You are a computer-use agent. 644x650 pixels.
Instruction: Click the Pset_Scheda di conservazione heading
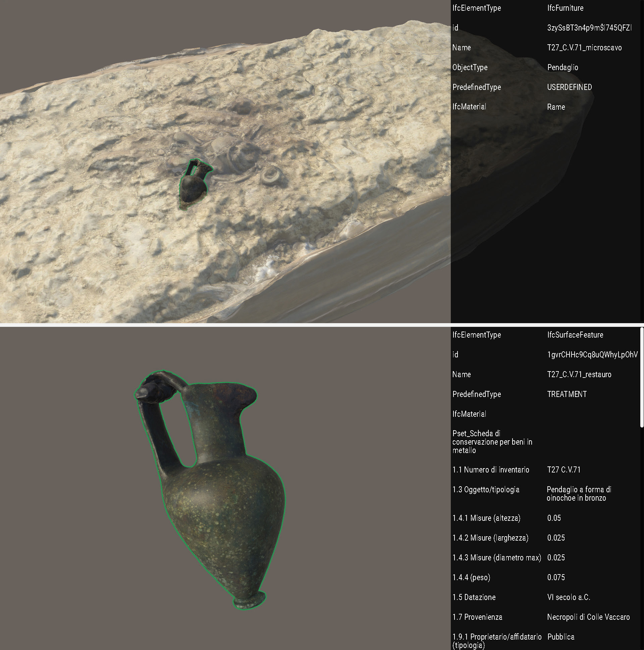pyautogui.click(x=492, y=442)
